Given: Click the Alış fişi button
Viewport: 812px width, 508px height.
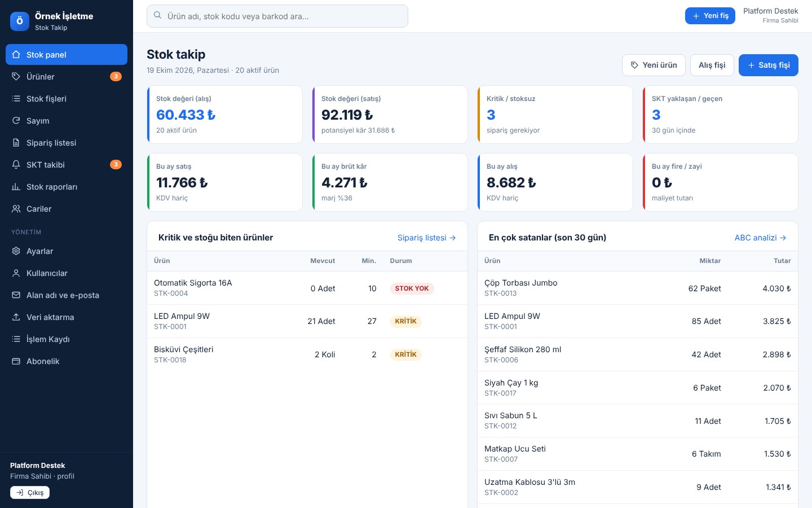Looking at the screenshot, I should tap(712, 65).
